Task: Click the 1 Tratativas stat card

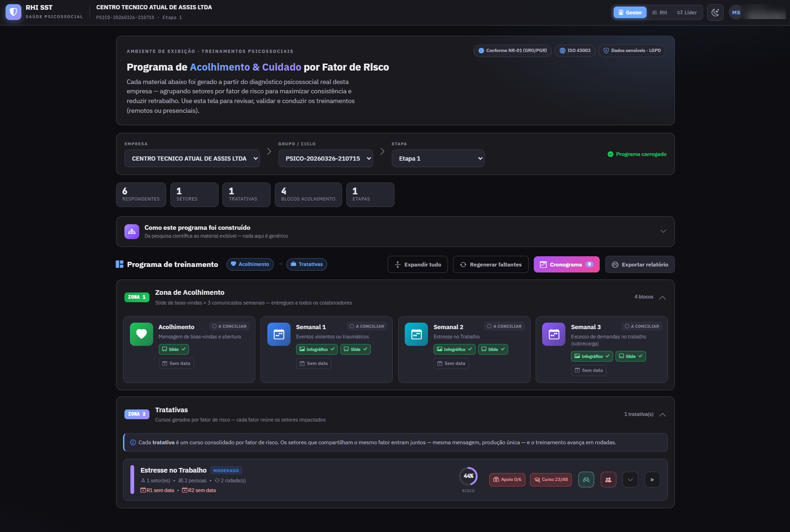Action: [x=246, y=195]
